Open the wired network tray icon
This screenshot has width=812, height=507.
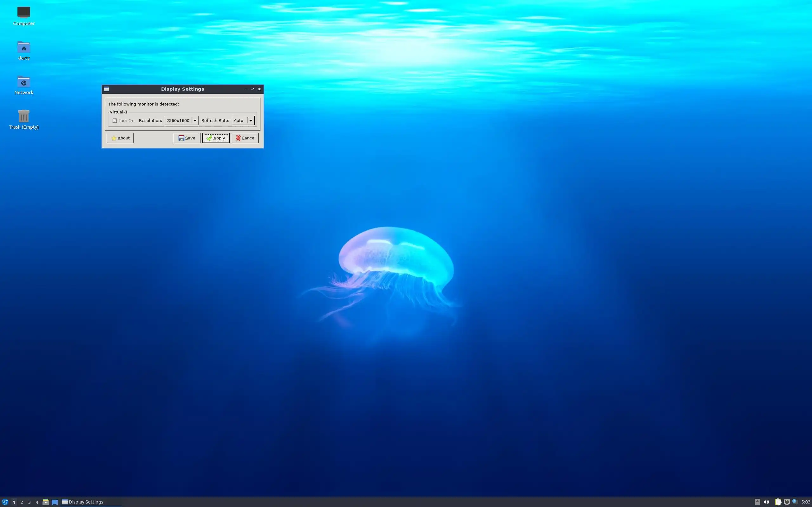(787, 502)
